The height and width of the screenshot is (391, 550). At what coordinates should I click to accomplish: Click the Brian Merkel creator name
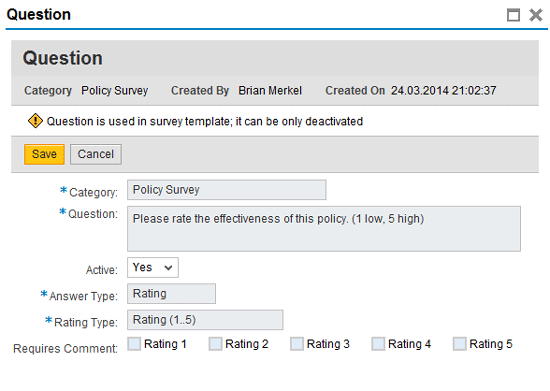click(x=270, y=90)
